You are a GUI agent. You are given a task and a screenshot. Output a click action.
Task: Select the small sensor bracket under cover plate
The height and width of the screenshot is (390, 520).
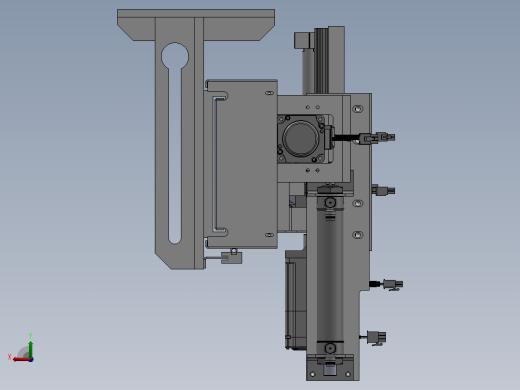tap(231, 256)
